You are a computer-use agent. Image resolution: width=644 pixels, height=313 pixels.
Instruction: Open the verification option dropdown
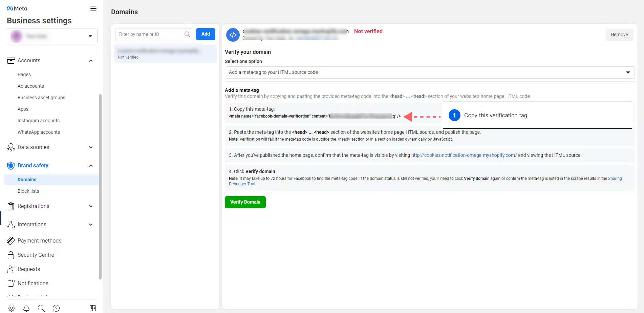pyautogui.click(x=430, y=72)
